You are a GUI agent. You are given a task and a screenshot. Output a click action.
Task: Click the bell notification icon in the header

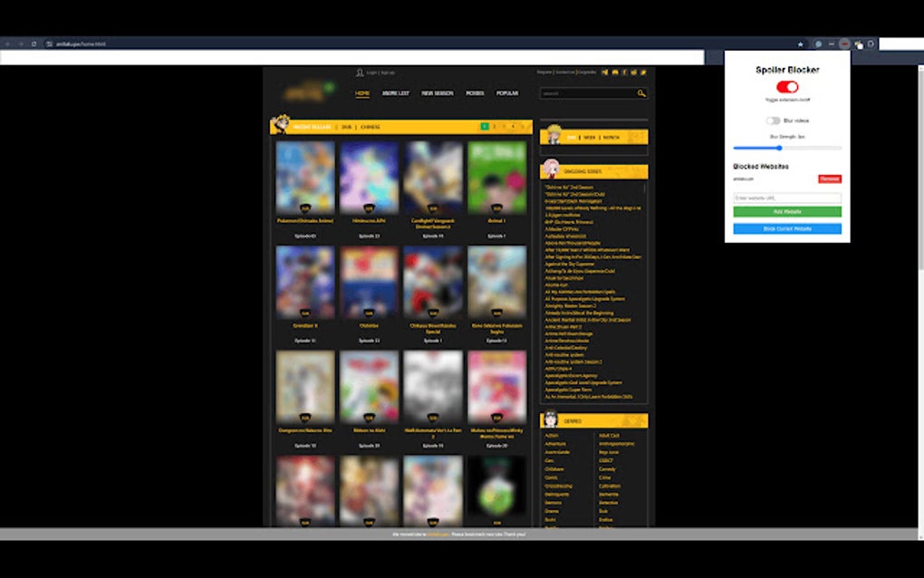[x=615, y=72]
